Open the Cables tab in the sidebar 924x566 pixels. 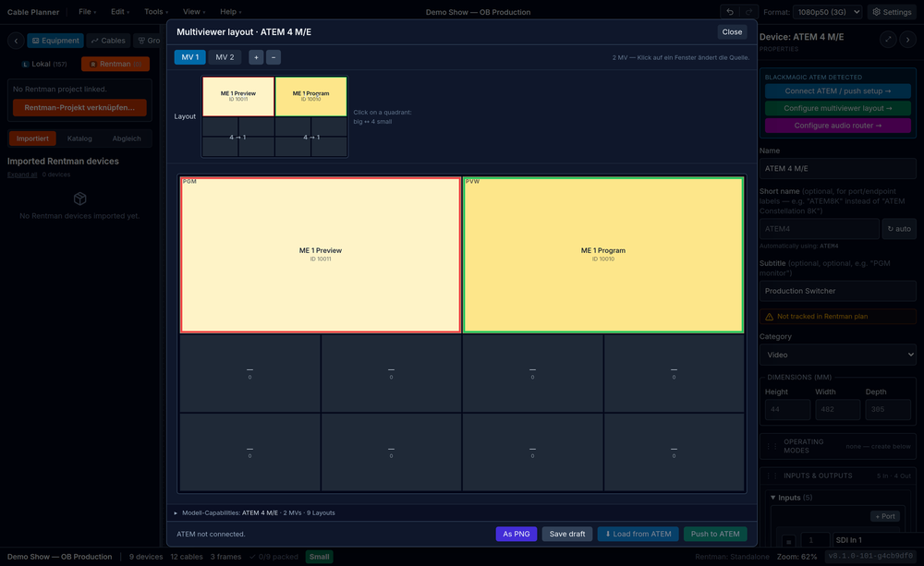pos(108,41)
